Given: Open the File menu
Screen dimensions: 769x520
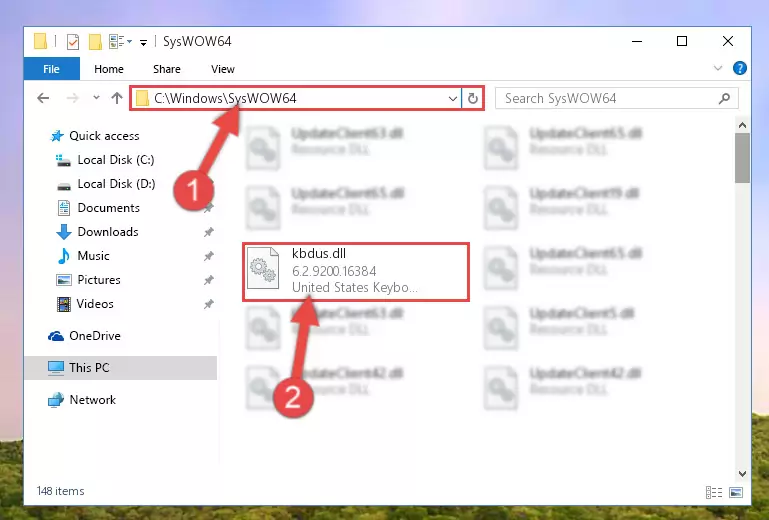Looking at the screenshot, I should click(51, 69).
